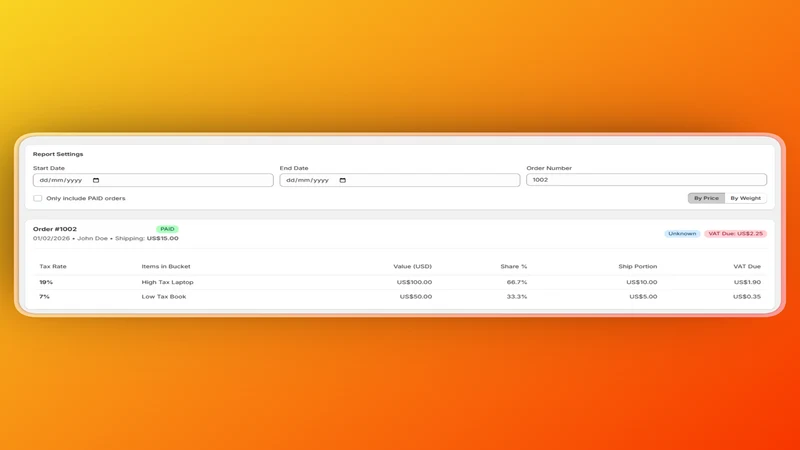Click the 66.7% share cell
The width and height of the screenshot is (800, 450).
click(x=517, y=282)
